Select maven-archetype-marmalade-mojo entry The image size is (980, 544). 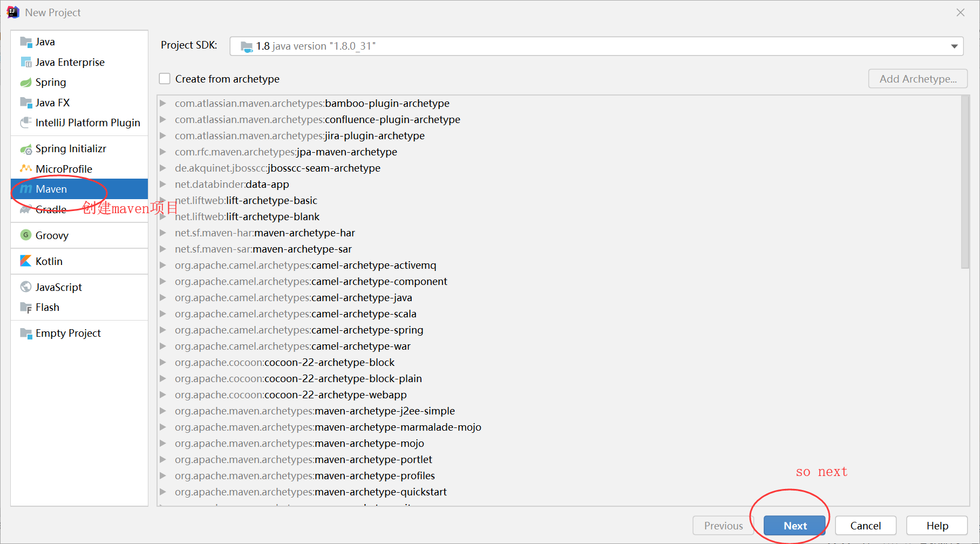pos(559,427)
